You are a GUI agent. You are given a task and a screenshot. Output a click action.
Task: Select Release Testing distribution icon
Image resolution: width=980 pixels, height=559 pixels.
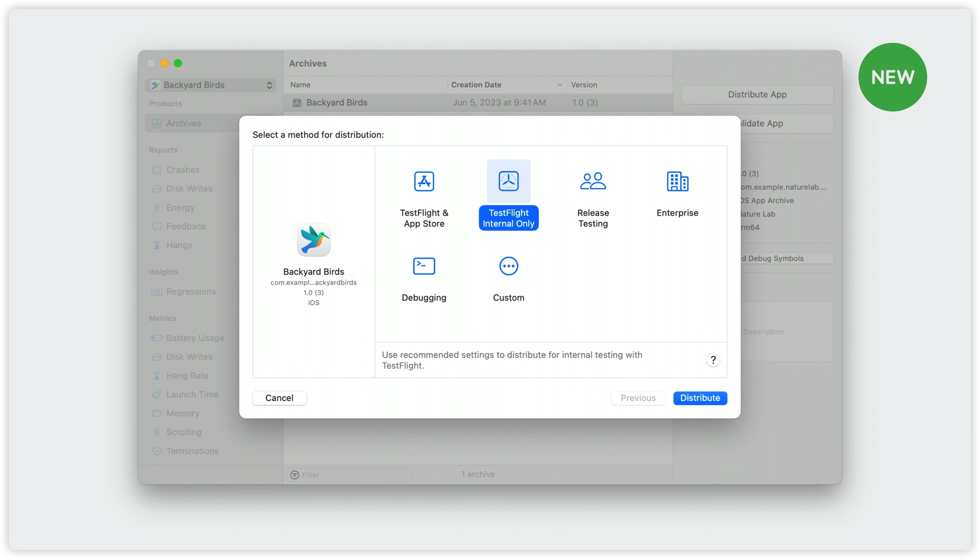[593, 181]
